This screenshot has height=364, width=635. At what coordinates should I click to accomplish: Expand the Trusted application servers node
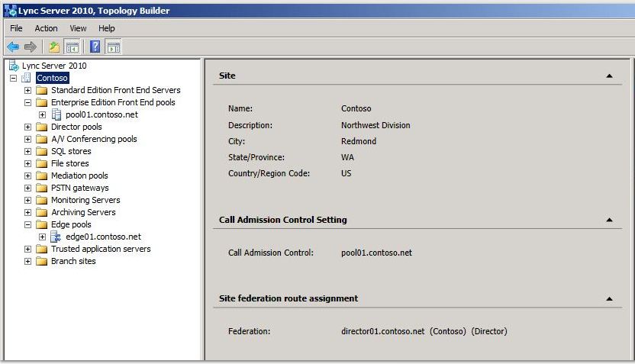click(x=27, y=249)
